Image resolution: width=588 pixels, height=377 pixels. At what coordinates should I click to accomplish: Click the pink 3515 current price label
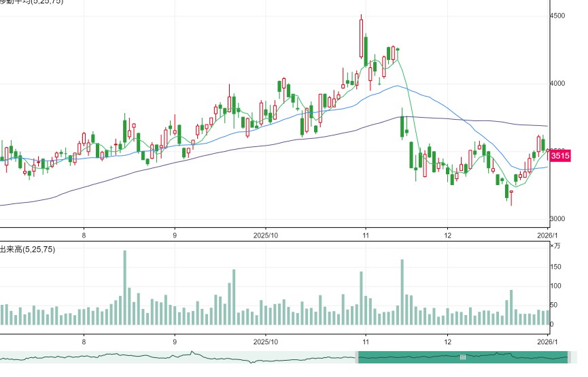[561, 155]
